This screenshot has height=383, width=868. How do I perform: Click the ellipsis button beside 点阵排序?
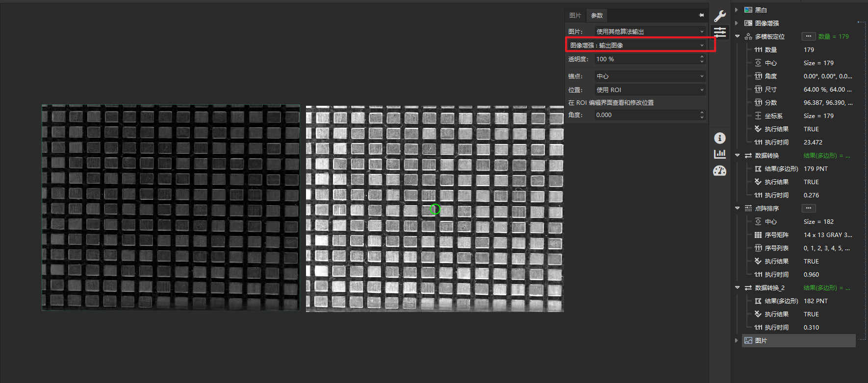point(808,208)
